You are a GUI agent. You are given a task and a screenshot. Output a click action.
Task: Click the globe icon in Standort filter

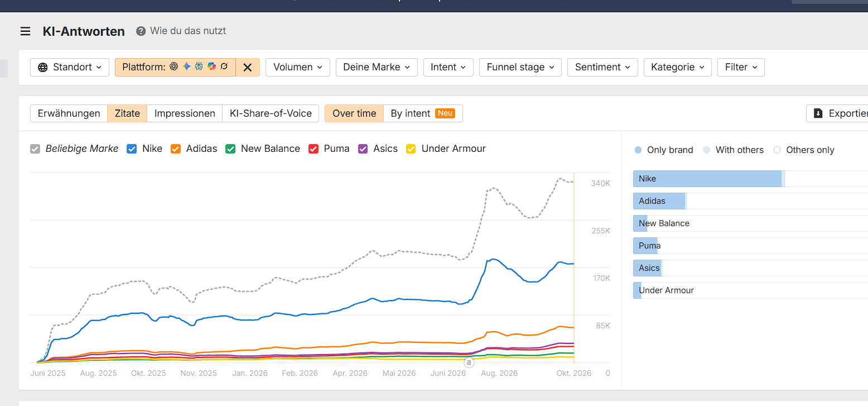pos(43,67)
